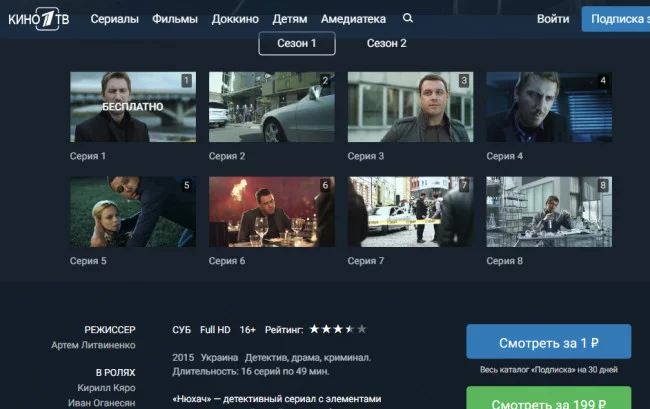Click the Весь каталог «Подписка» note

(549, 370)
